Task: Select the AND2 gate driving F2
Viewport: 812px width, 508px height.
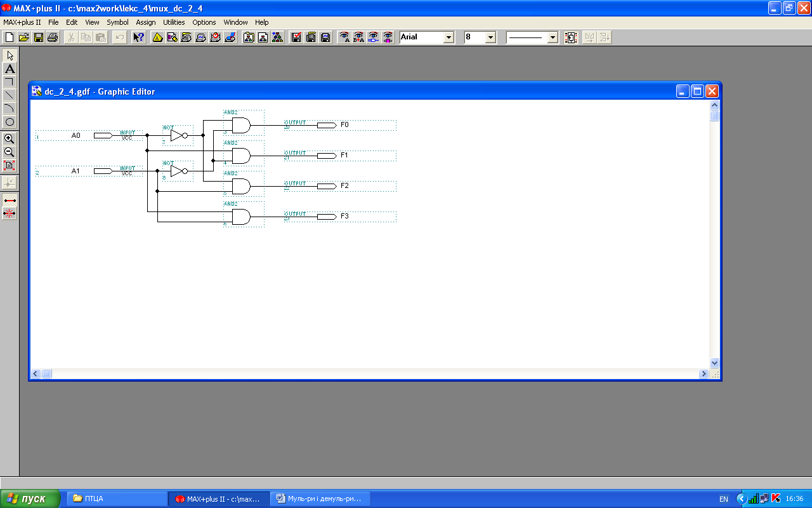Action: 243,186
